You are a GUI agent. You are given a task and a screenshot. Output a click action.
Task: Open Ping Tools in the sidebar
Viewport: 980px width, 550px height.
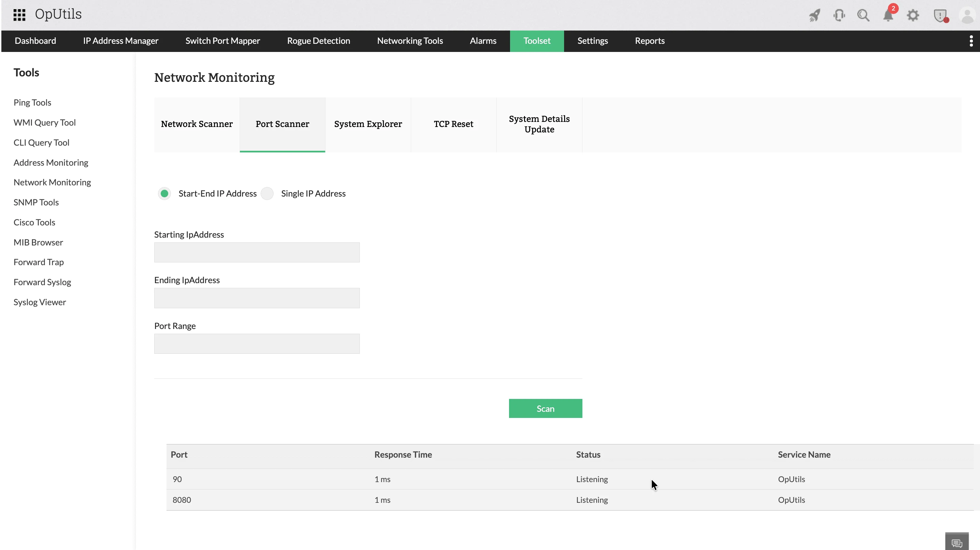click(x=32, y=102)
